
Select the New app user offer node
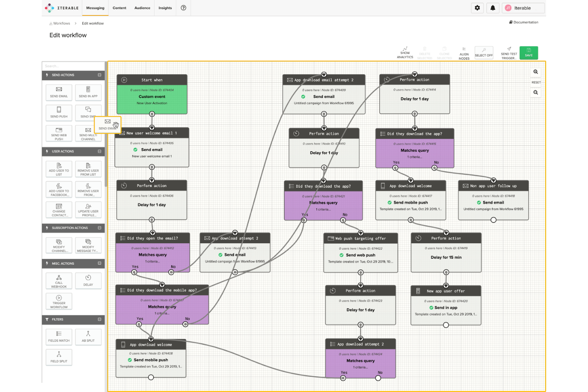tap(446, 305)
